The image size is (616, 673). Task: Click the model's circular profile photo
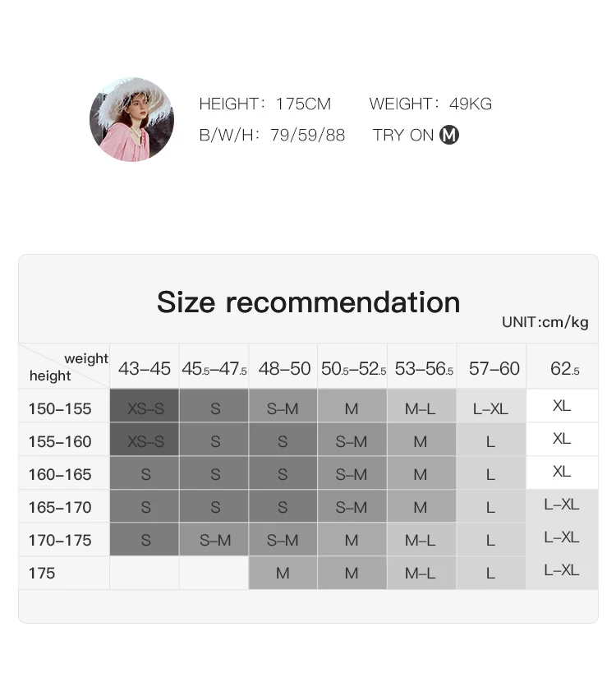[x=131, y=120]
